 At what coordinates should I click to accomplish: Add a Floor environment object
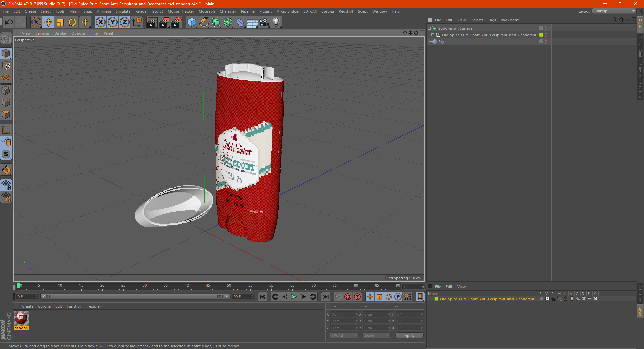[x=252, y=22]
